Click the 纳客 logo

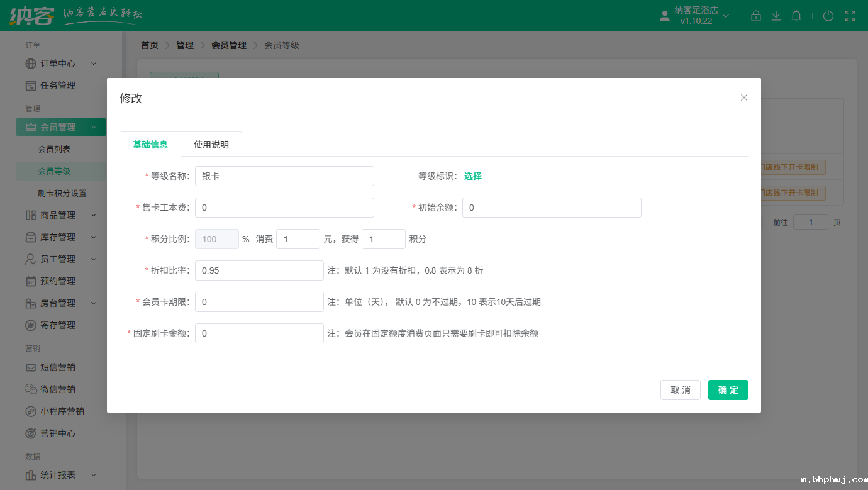[31, 15]
